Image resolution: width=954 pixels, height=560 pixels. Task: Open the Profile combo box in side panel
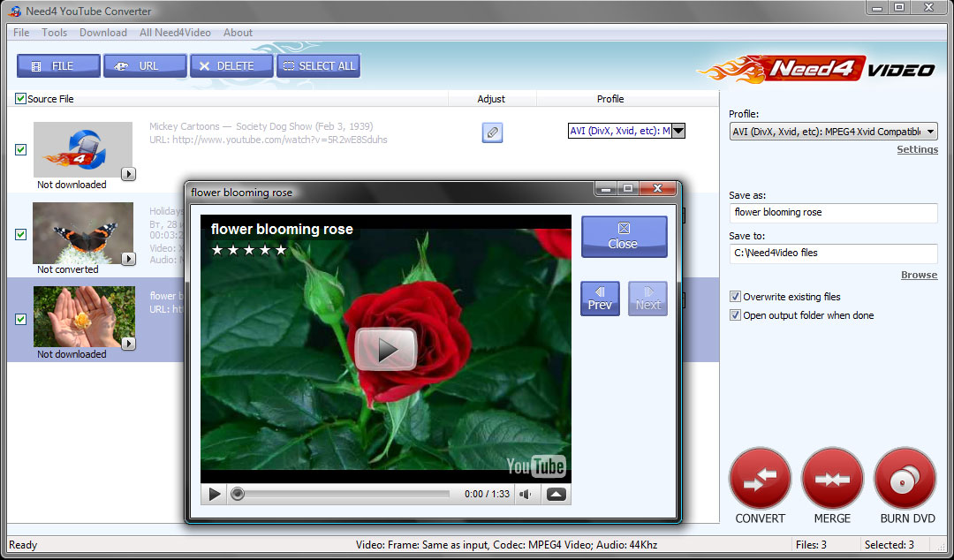833,132
